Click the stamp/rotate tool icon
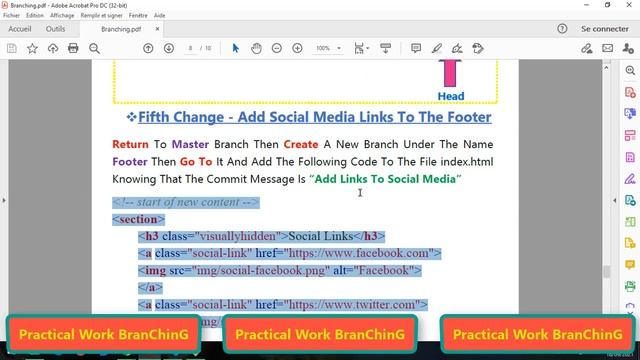The width and height of the screenshot is (640, 360). pos(478,48)
